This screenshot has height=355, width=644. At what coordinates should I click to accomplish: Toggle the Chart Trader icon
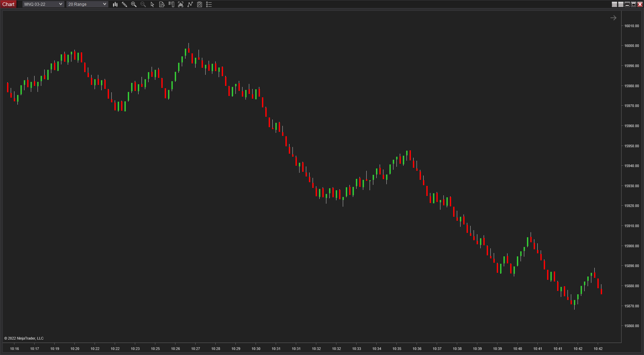171,4
